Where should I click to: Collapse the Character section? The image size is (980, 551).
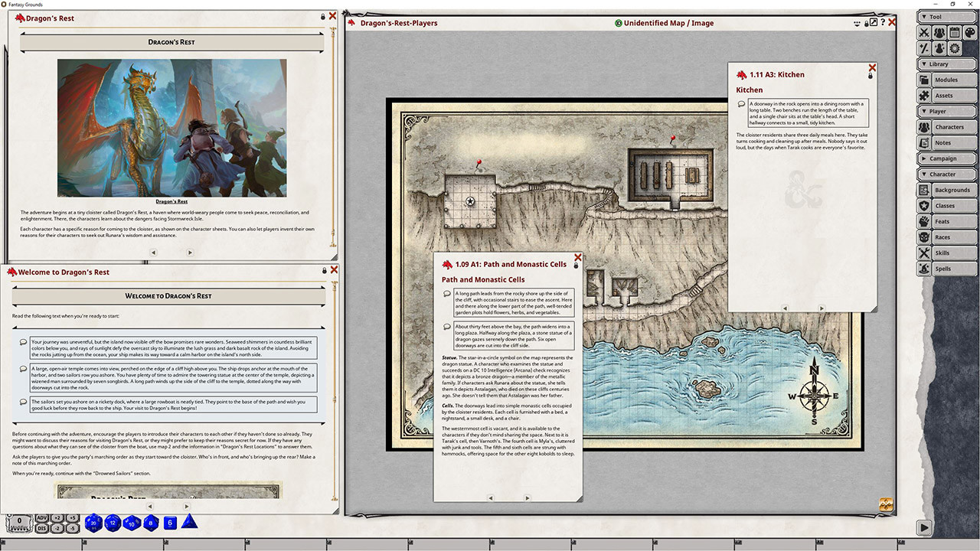click(x=947, y=174)
